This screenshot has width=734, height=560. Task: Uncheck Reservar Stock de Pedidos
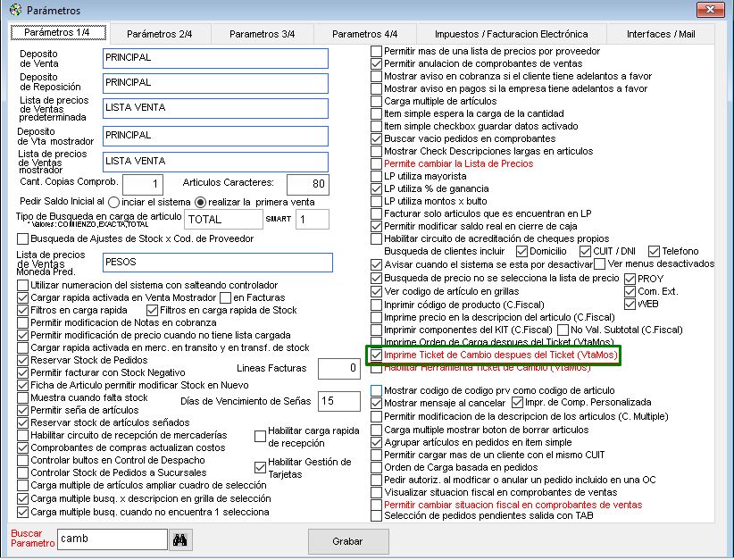(x=23, y=359)
